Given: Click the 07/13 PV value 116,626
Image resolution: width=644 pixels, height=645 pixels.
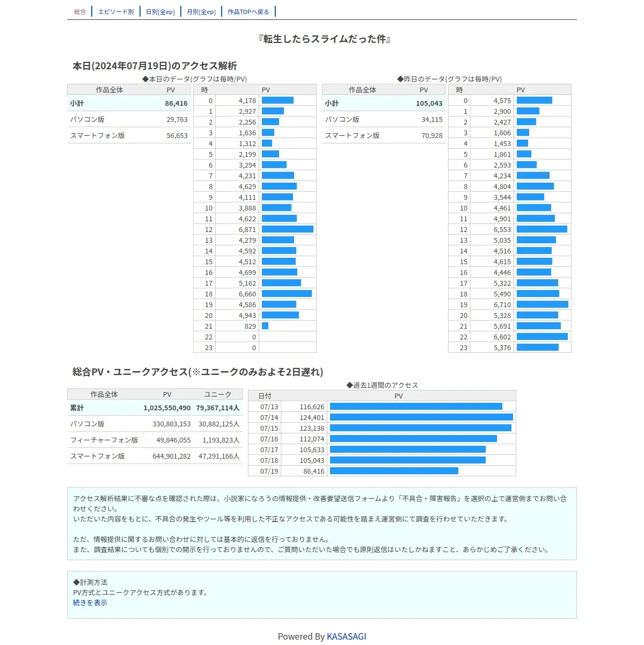Looking at the screenshot, I should coord(312,407).
